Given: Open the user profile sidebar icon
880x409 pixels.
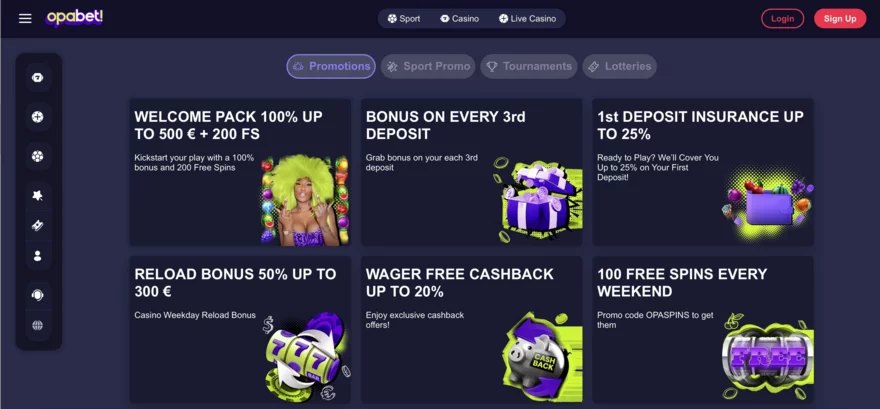Looking at the screenshot, I should point(38,256).
